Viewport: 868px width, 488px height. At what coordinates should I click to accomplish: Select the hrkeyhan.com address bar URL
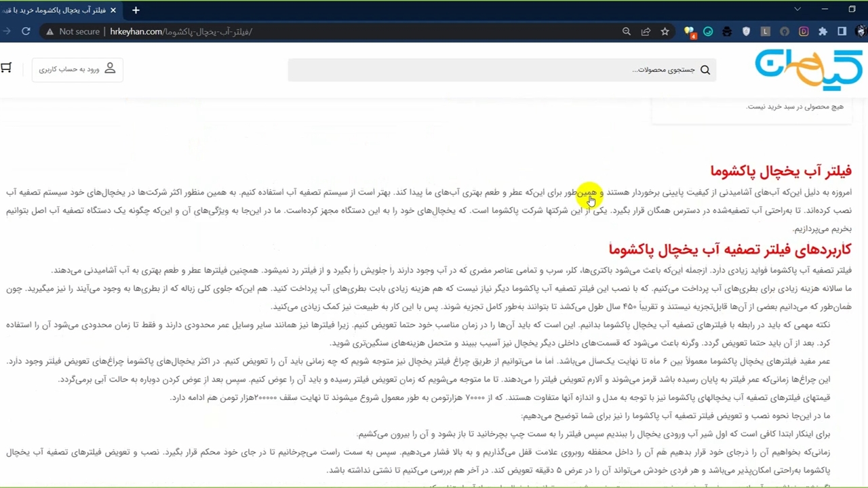pos(180,31)
